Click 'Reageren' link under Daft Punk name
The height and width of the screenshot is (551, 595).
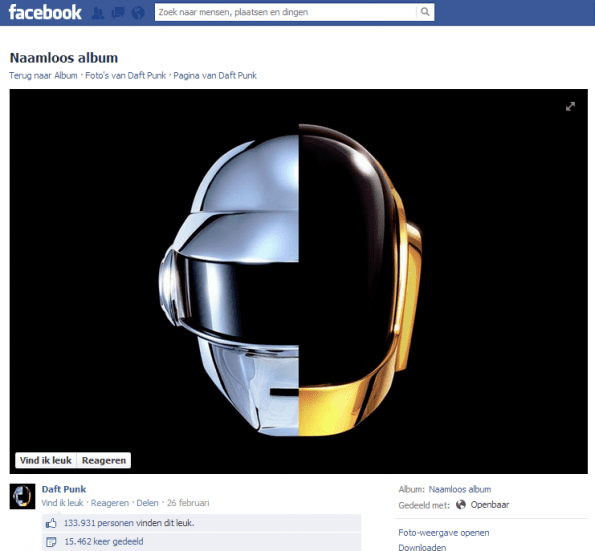click(110, 503)
